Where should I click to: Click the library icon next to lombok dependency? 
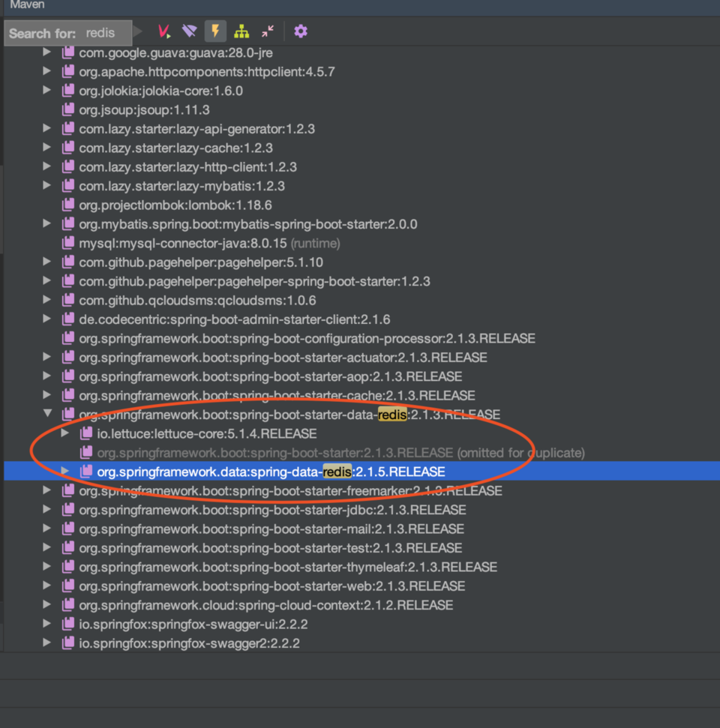point(67,205)
